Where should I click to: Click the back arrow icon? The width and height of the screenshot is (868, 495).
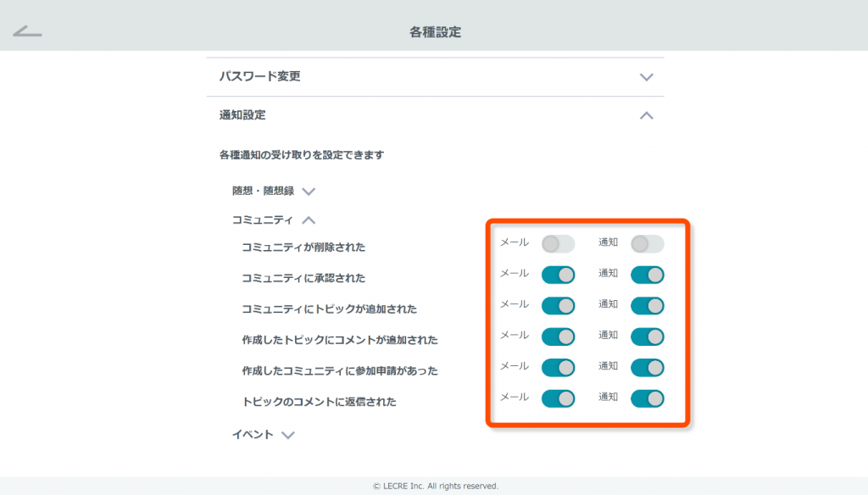coord(27,31)
